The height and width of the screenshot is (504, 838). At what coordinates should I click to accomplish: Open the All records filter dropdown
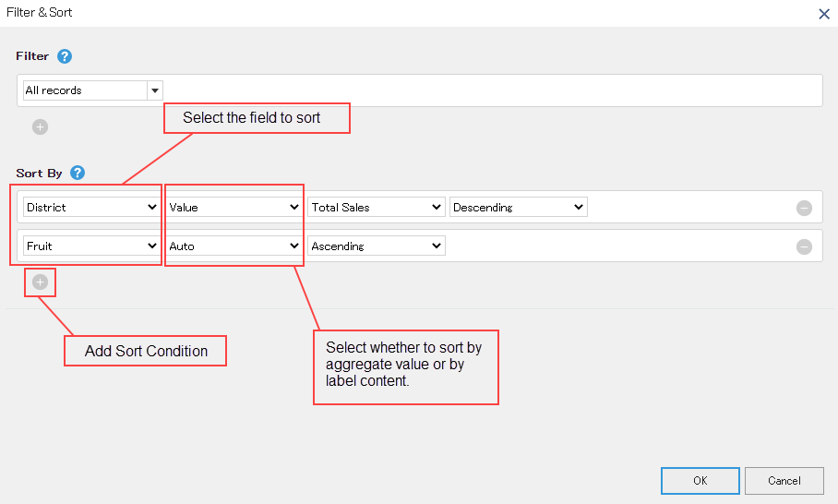93,90
